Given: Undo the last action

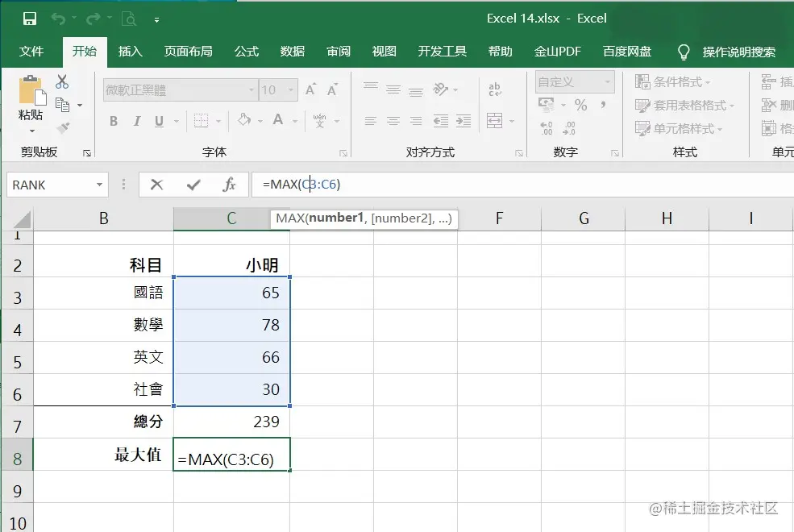Looking at the screenshot, I should click(58, 19).
